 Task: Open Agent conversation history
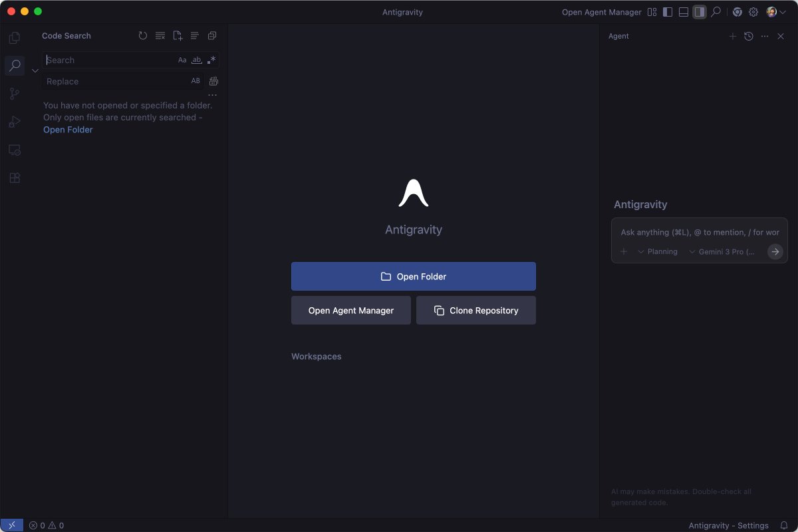749,37
